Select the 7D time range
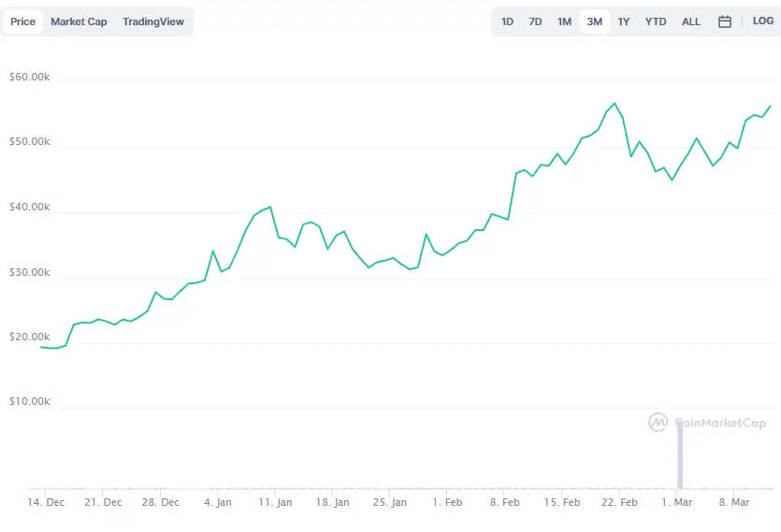This screenshot has width=781, height=532. pyautogui.click(x=535, y=22)
